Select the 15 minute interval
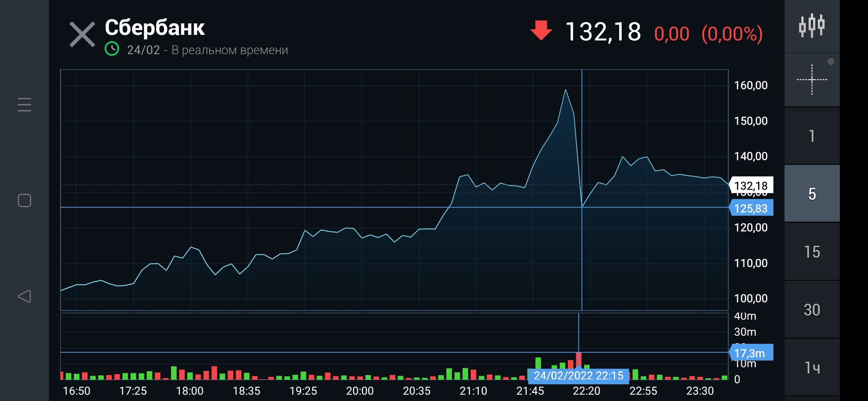 (x=812, y=252)
